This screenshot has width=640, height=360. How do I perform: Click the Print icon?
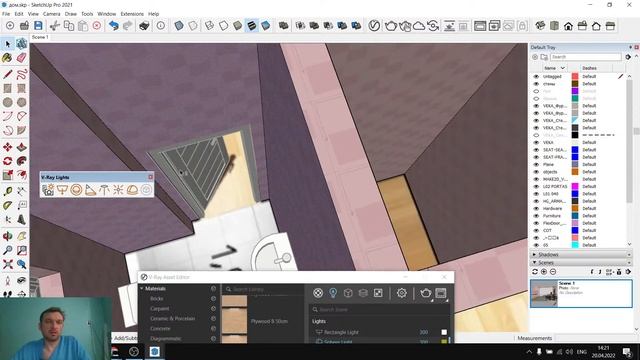[x=144, y=26]
